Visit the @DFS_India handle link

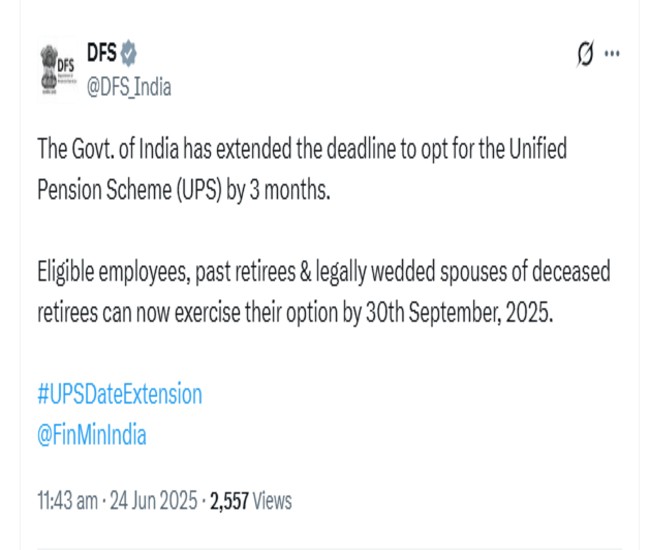click(x=129, y=87)
